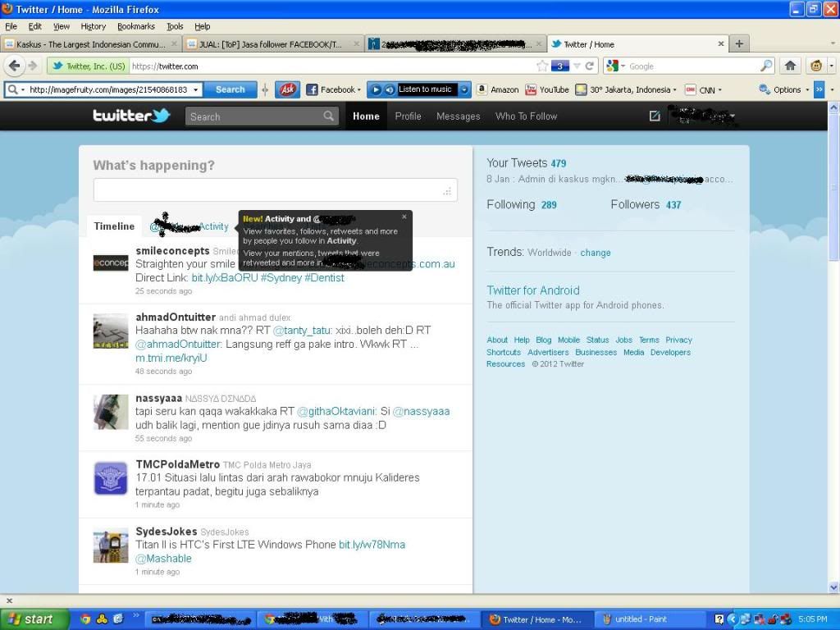Click the Twitter / Home taskbar button
840x630 pixels.
coord(538,619)
